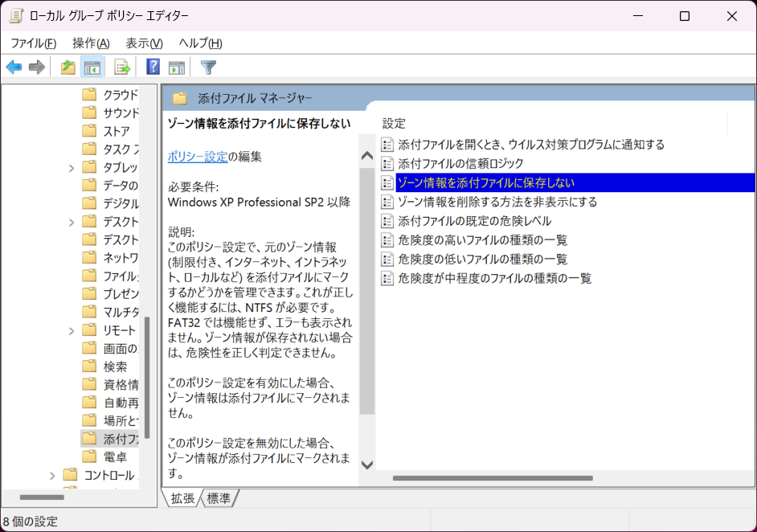Click tree pane vertical scrollbar thumb
The image size is (757, 532).
pyautogui.click(x=147, y=377)
